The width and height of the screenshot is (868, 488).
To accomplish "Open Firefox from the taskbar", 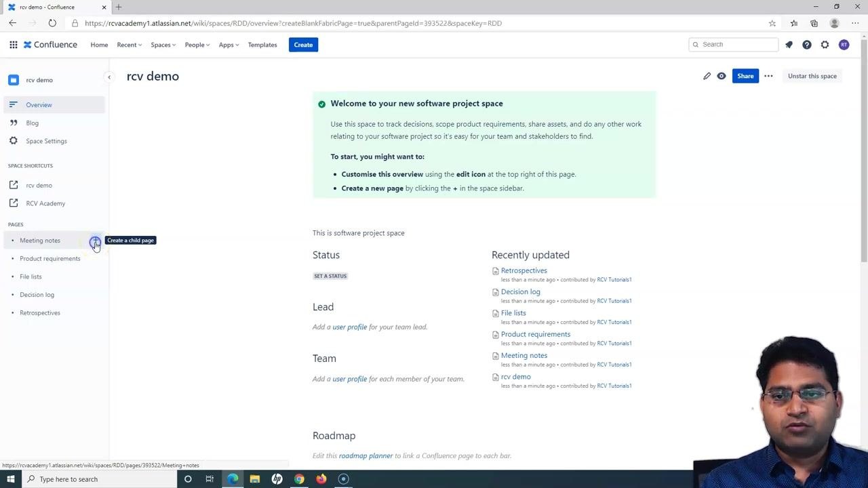I will [x=321, y=479].
